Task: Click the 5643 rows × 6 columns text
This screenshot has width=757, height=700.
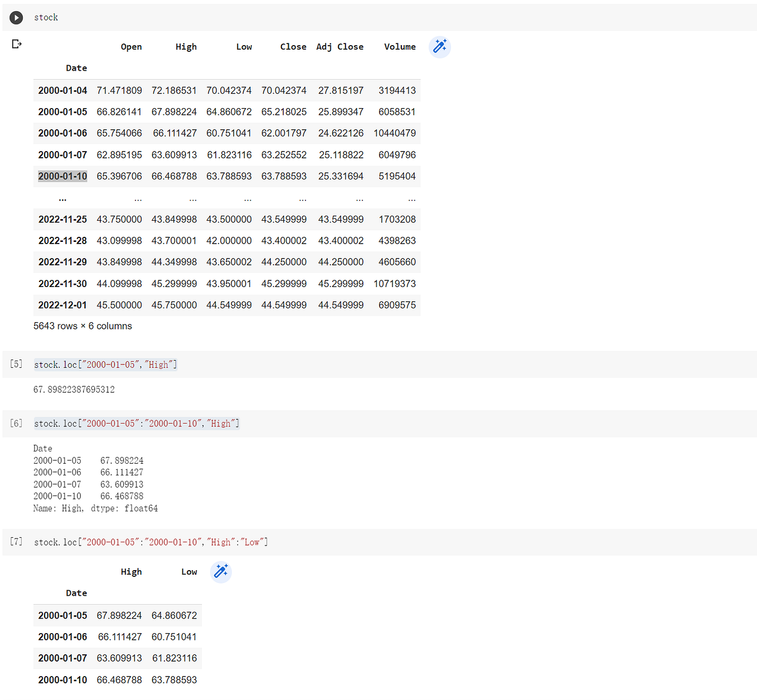Action: [x=83, y=326]
